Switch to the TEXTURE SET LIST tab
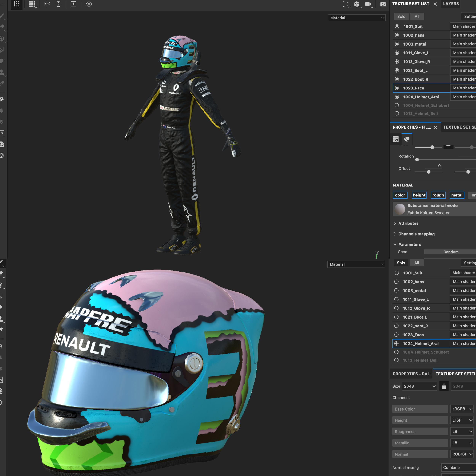The width and height of the screenshot is (476, 476). 411,4
